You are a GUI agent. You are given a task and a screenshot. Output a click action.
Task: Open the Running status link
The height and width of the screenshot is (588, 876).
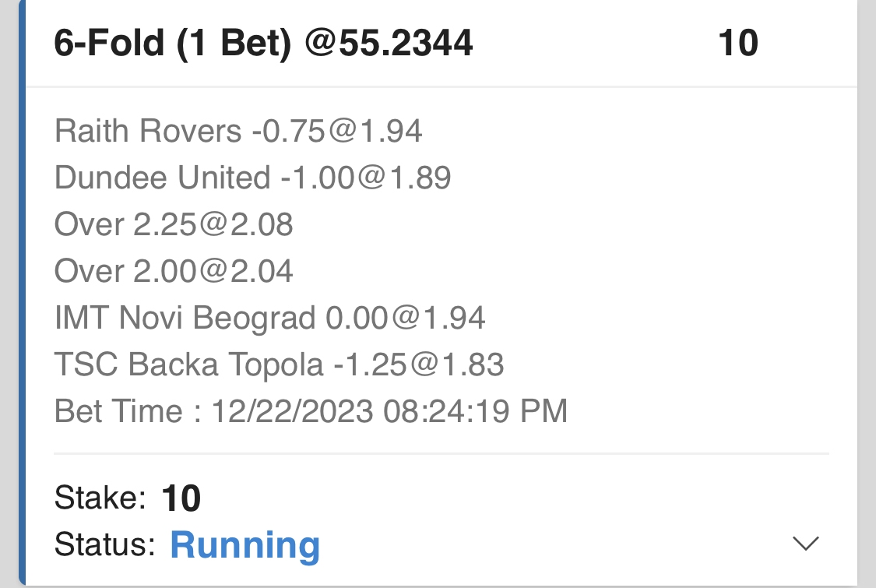tap(245, 545)
